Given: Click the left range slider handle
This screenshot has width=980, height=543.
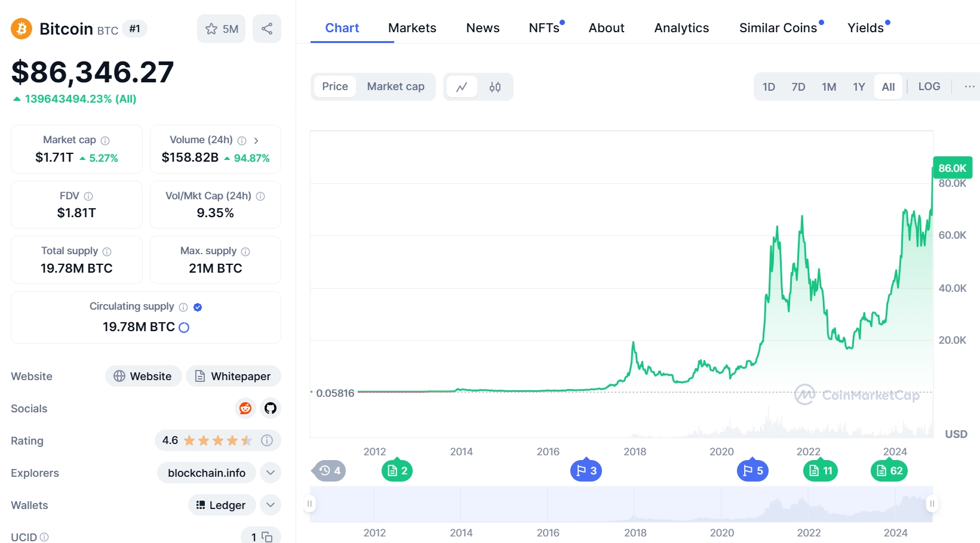Looking at the screenshot, I should (309, 504).
